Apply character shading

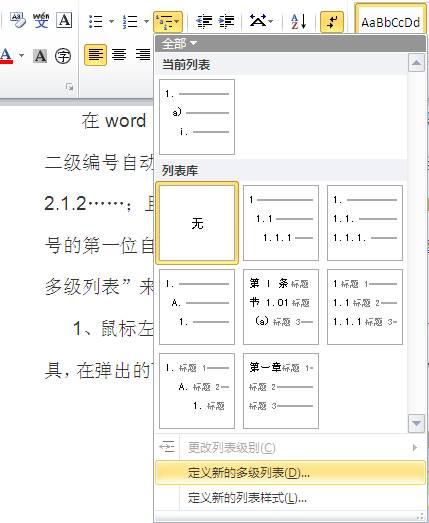pyautogui.click(x=40, y=56)
